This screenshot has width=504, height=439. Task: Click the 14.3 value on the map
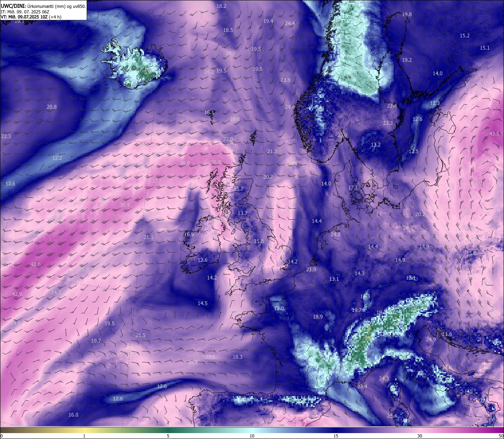point(359,273)
